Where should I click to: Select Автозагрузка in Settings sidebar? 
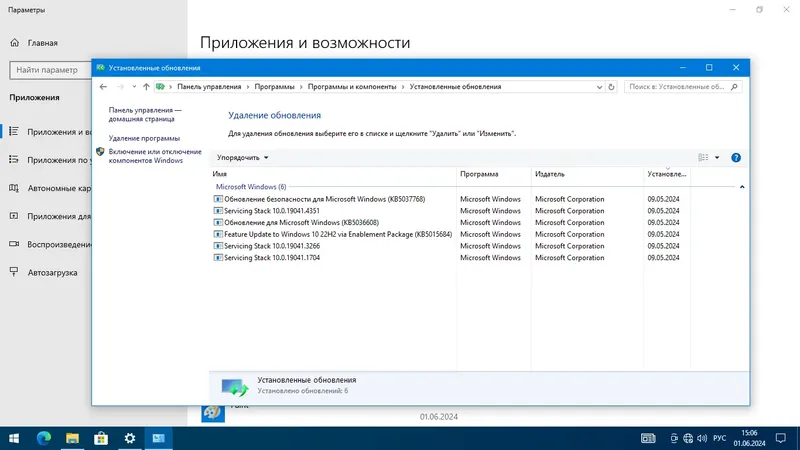[x=43, y=272]
